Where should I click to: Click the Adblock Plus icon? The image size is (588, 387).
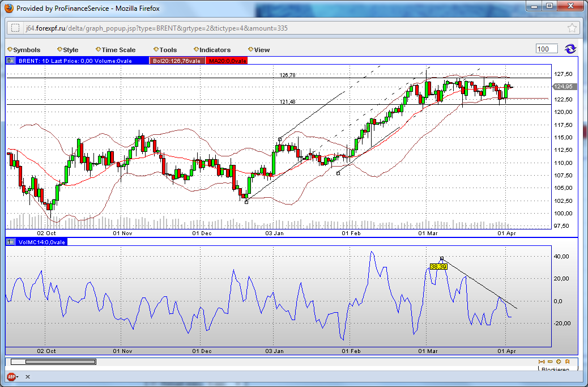click(x=11, y=377)
